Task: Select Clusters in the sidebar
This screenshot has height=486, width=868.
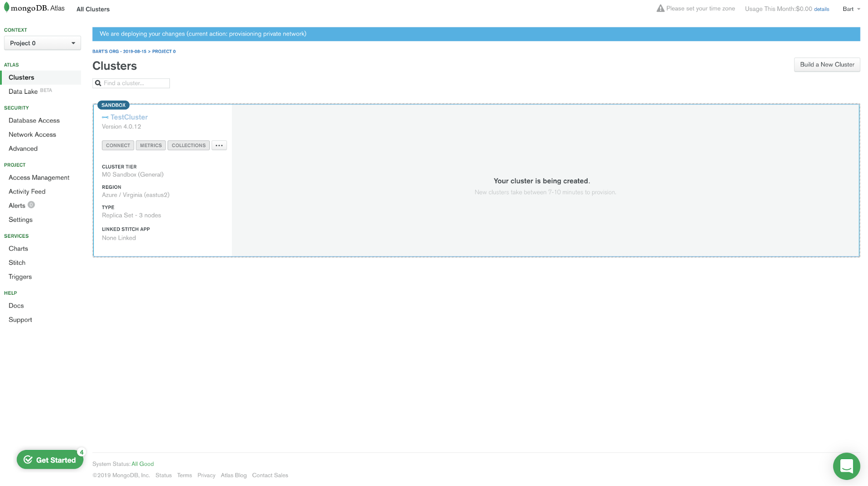Action: [x=41, y=77]
